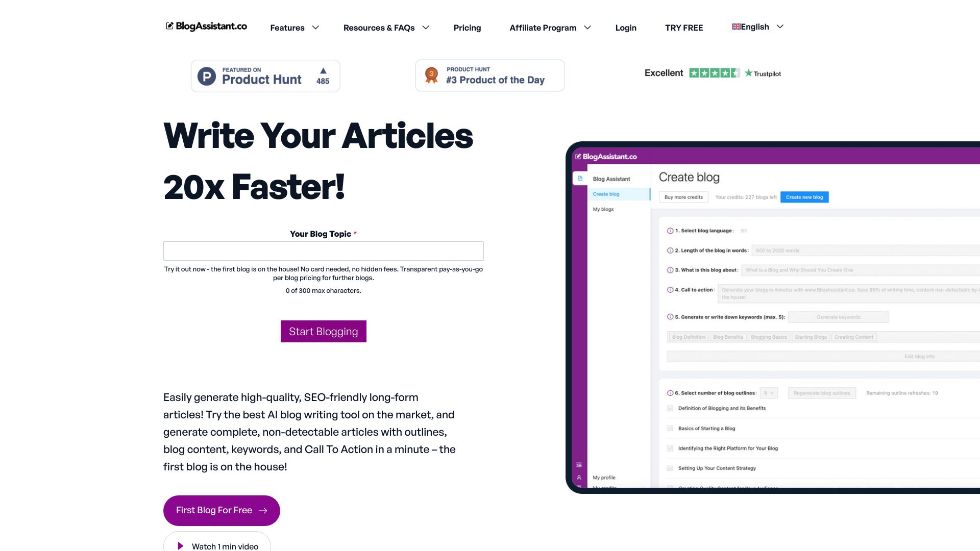The image size is (980, 551).
Task: Click the Login menu item
Action: pos(625,28)
